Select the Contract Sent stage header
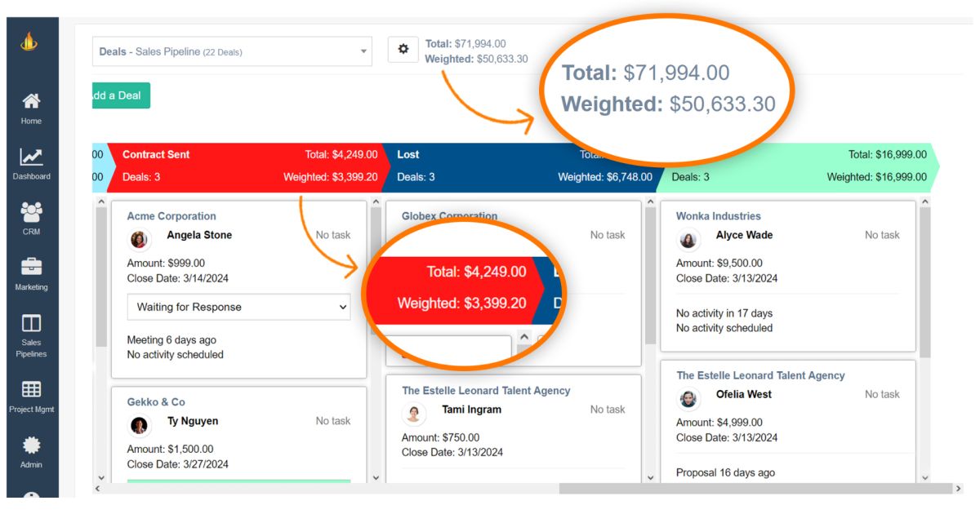The height and width of the screenshot is (514, 980). (x=155, y=154)
